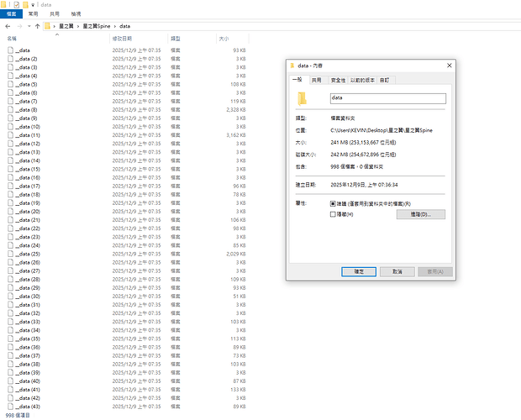The image size is (521, 420).
Task: Open the 檢視 ribbon tab
Action: (76, 14)
